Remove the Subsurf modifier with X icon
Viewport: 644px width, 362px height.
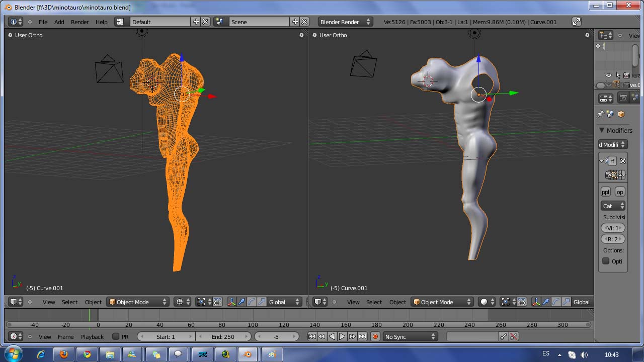(x=623, y=161)
